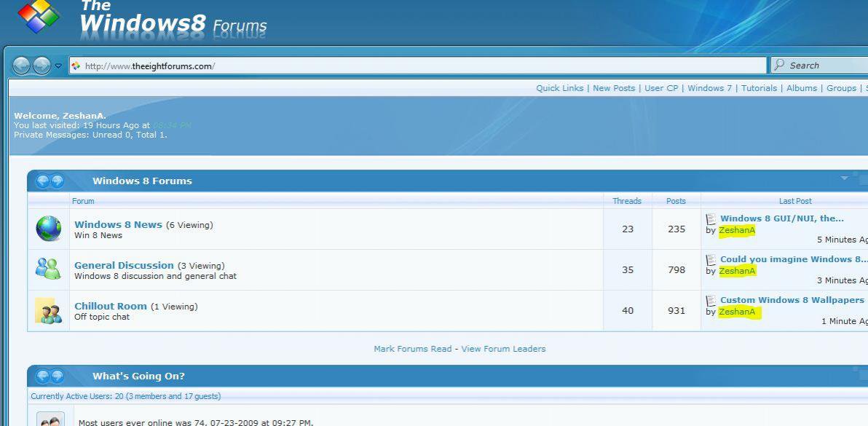Click post count 798 for General Discussion
The width and height of the screenshot is (868, 426).
(x=676, y=270)
